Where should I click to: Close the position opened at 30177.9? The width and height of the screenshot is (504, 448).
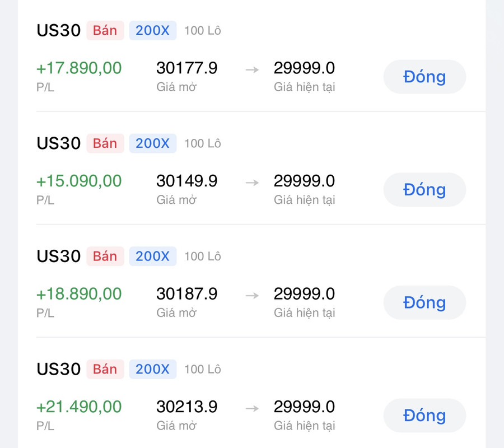click(424, 77)
